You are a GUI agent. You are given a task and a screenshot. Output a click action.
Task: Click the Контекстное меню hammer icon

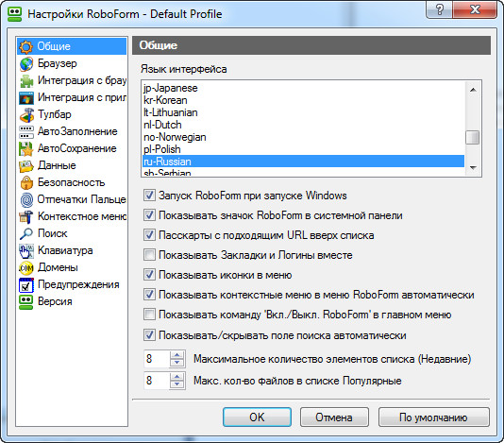coord(26,217)
